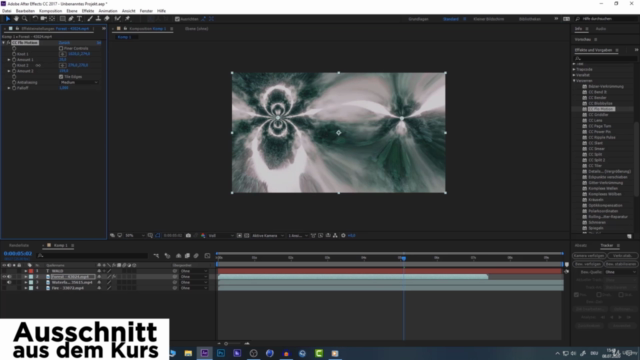The height and width of the screenshot is (360, 640).
Task: Toggle the motion blur icon in timeline
Action: pos(196,256)
